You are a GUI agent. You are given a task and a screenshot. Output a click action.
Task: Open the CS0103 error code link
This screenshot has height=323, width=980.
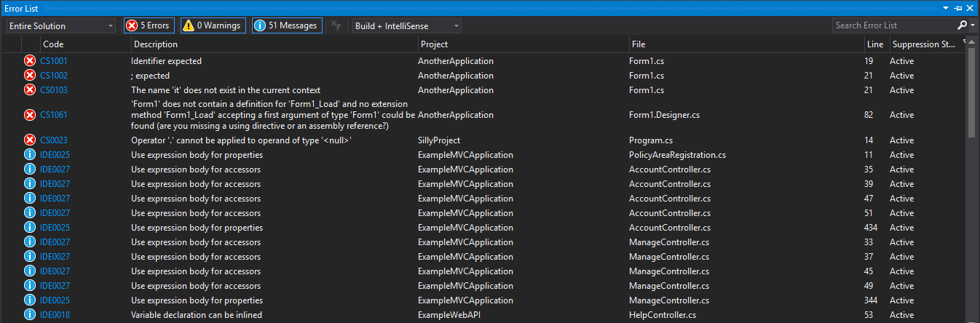point(54,90)
